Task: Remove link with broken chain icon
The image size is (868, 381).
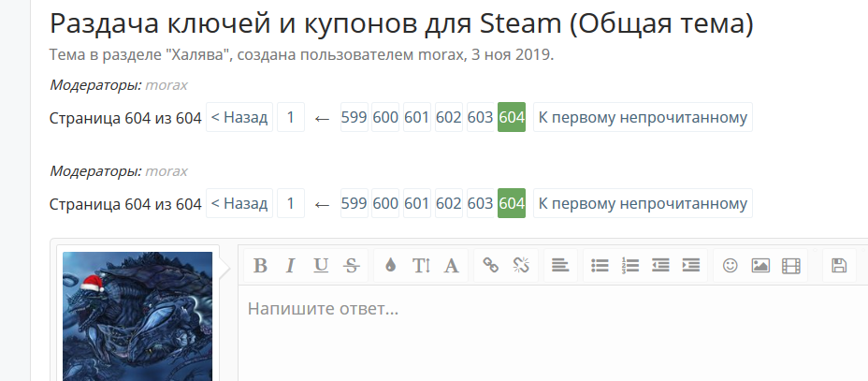Action: coord(521,266)
